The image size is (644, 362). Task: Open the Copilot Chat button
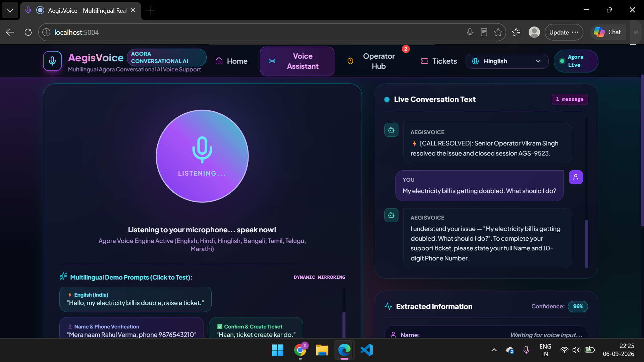[608, 32]
